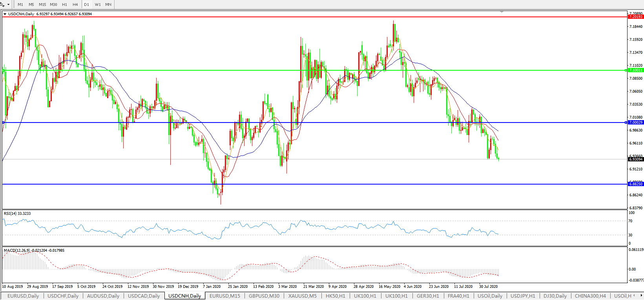644x300 pixels.
Task: Switch to the M1 timeframe
Action: click(20, 5)
